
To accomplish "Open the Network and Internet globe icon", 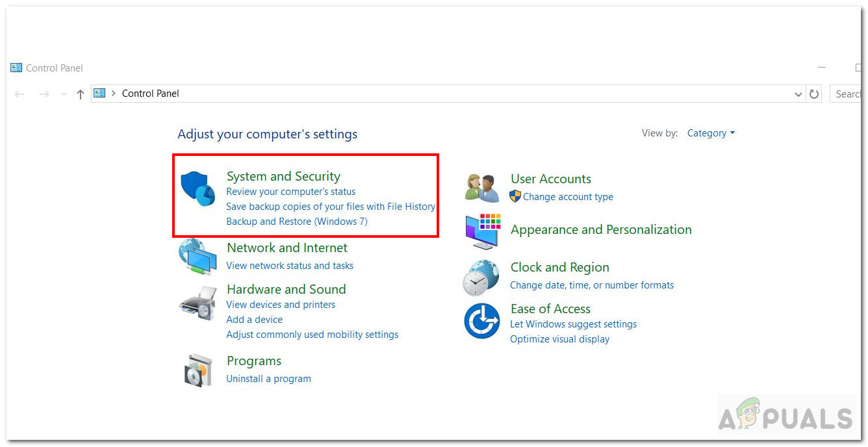I will coord(198,257).
